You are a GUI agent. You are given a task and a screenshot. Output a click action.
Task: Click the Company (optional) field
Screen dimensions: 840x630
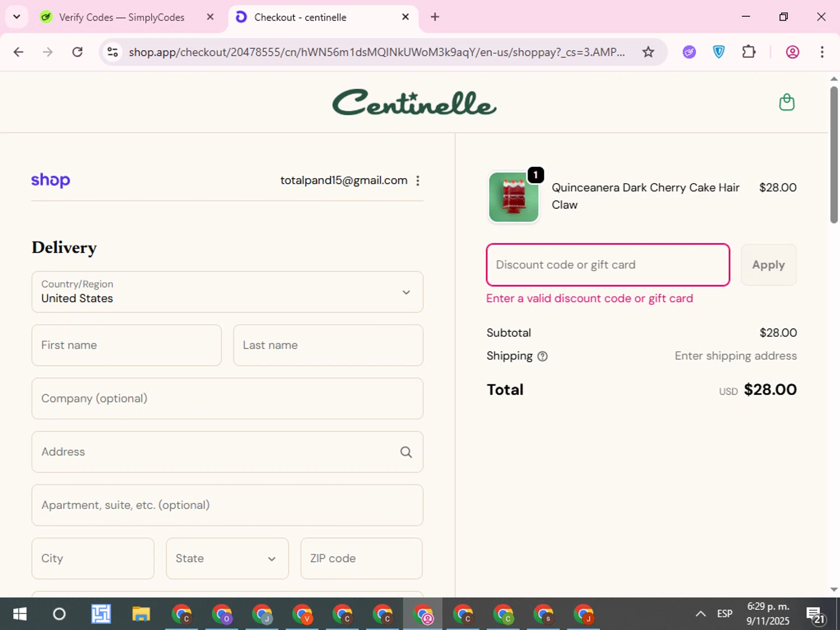pyautogui.click(x=227, y=399)
